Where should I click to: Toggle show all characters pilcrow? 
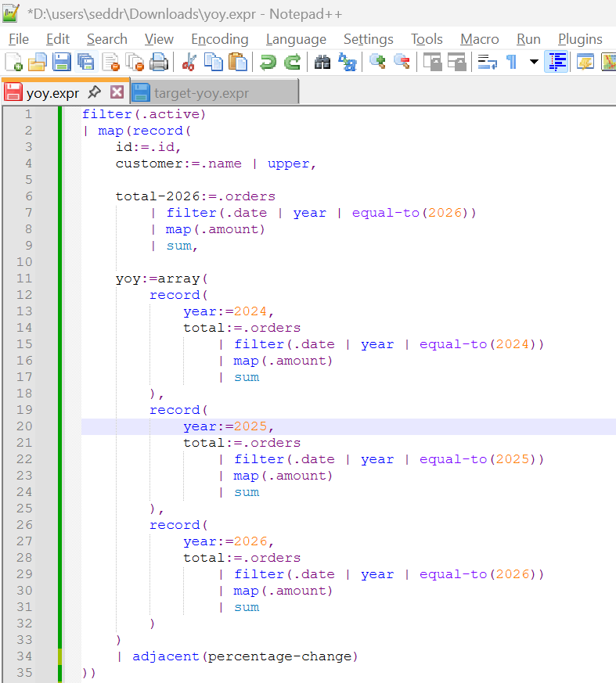[x=511, y=62]
